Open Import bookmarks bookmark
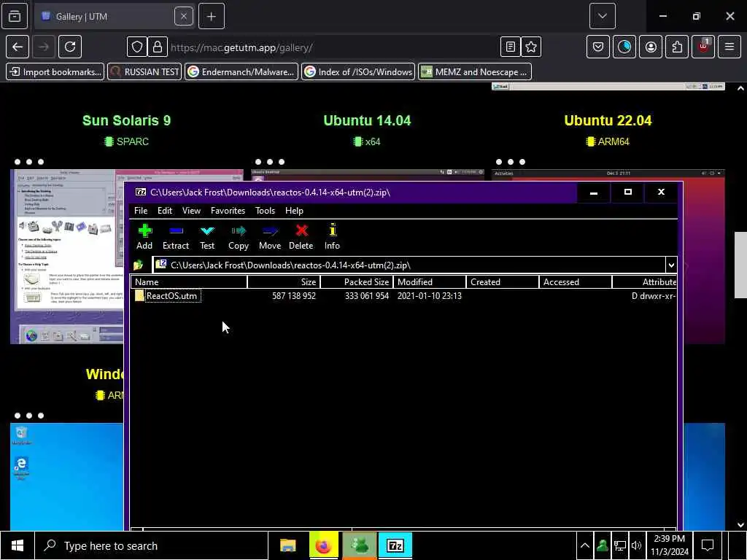Image resolution: width=747 pixels, height=560 pixels. pos(55,72)
